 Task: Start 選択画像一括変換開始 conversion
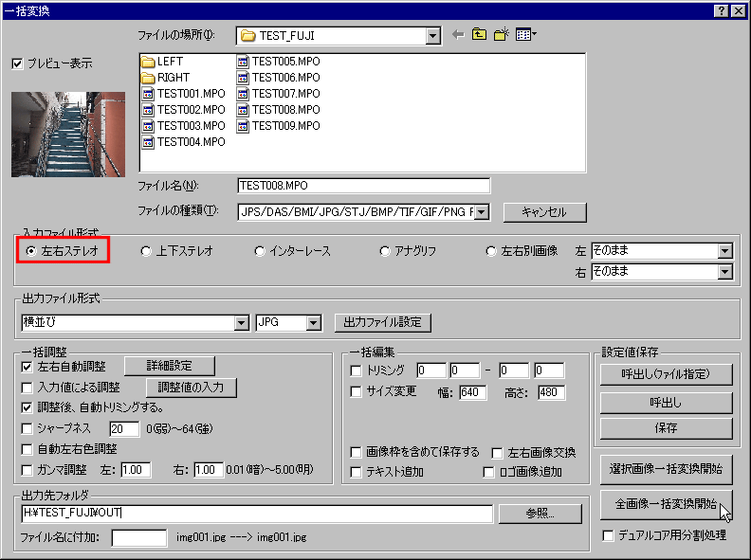pyautogui.click(x=666, y=469)
